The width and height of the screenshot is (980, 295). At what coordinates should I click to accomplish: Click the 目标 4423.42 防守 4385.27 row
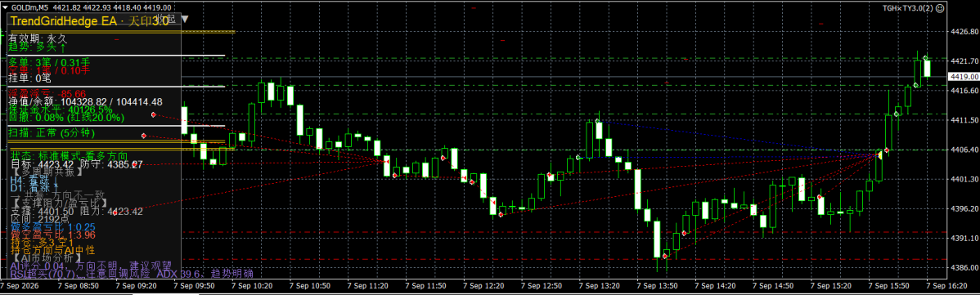pos(77,164)
